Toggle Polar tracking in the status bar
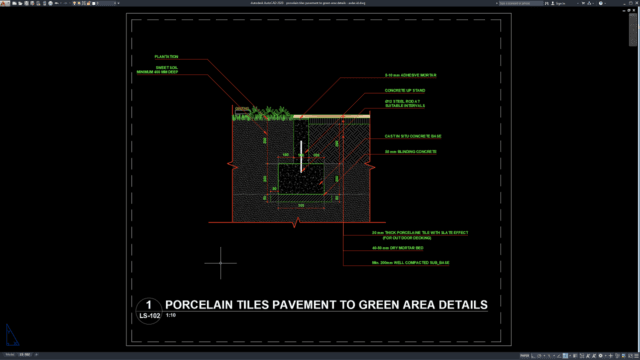The height and width of the screenshot is (360, 640). pyautogui.click(x=539, y=356)
